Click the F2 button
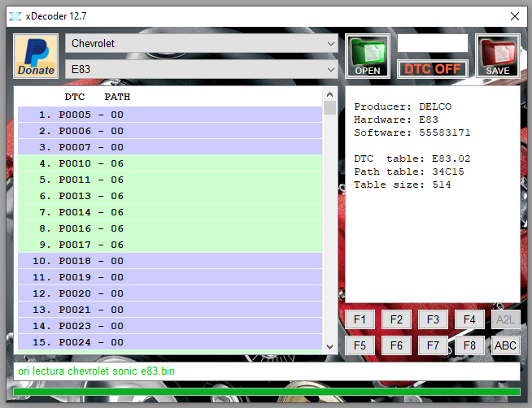Viewport: 532px width, 408px height. pos(396,319)
